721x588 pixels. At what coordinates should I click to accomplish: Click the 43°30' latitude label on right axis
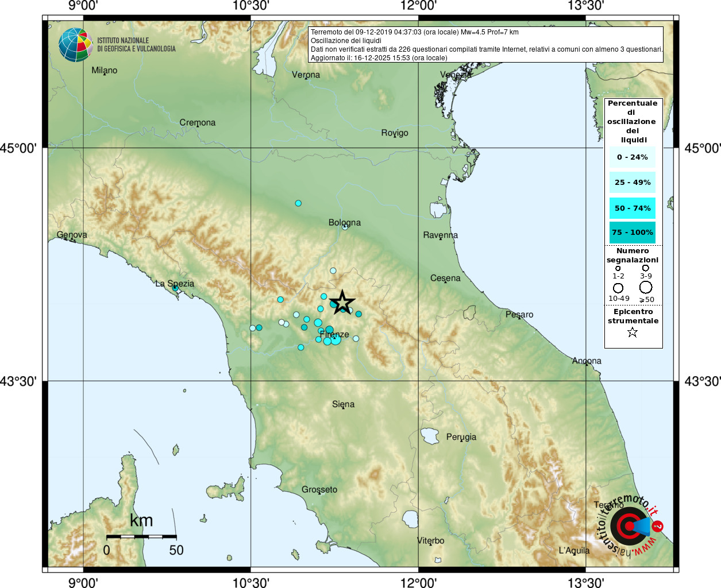[x=702, y=381]
